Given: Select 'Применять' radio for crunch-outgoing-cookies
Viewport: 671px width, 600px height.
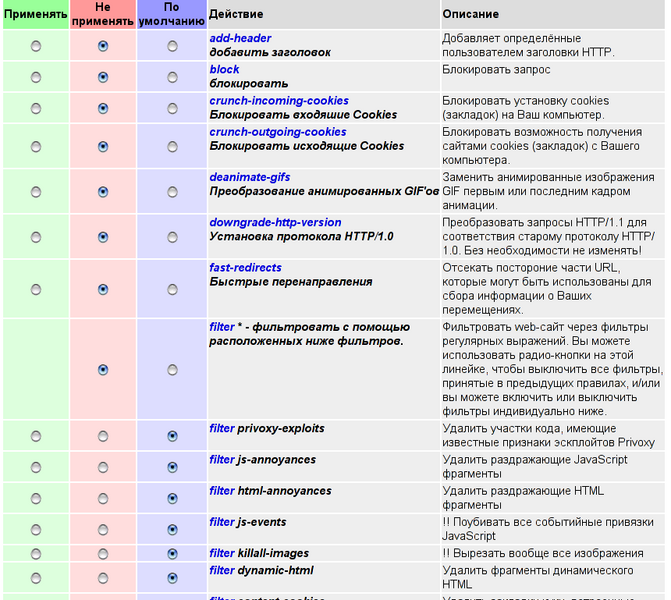Looking at the screenshot, I should coord(36,147).
